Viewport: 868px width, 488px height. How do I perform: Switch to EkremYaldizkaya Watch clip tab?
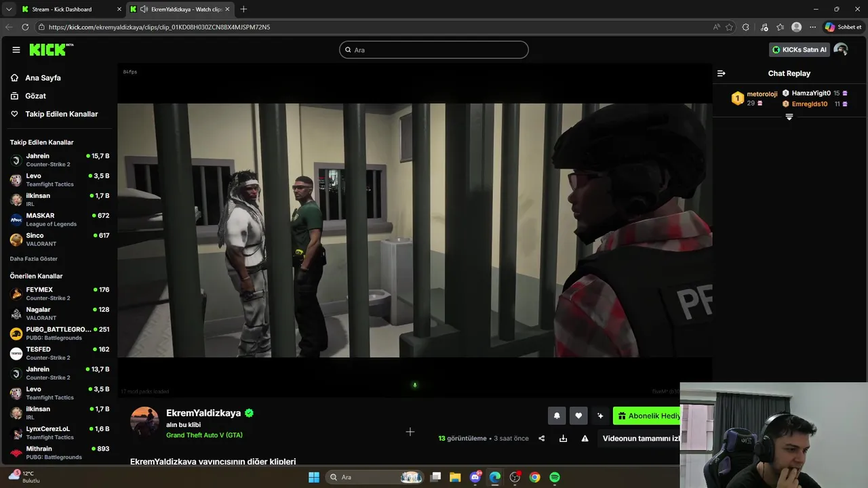click(180, 9)
